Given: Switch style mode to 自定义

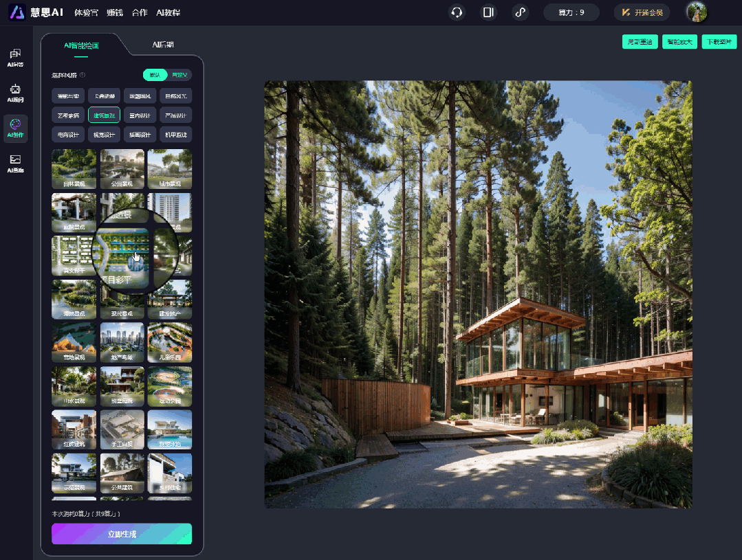Looking at the screenshot, I should [181, 75].
